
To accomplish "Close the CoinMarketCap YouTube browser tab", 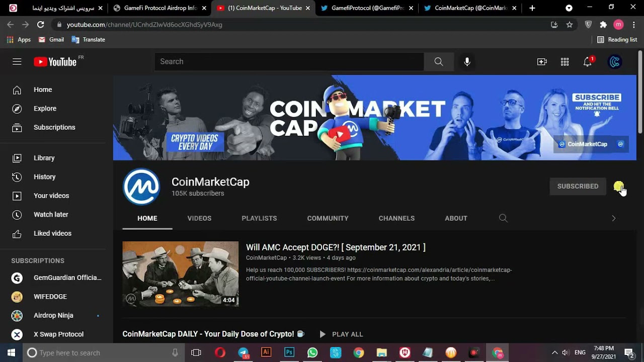I will coord(308,8).
